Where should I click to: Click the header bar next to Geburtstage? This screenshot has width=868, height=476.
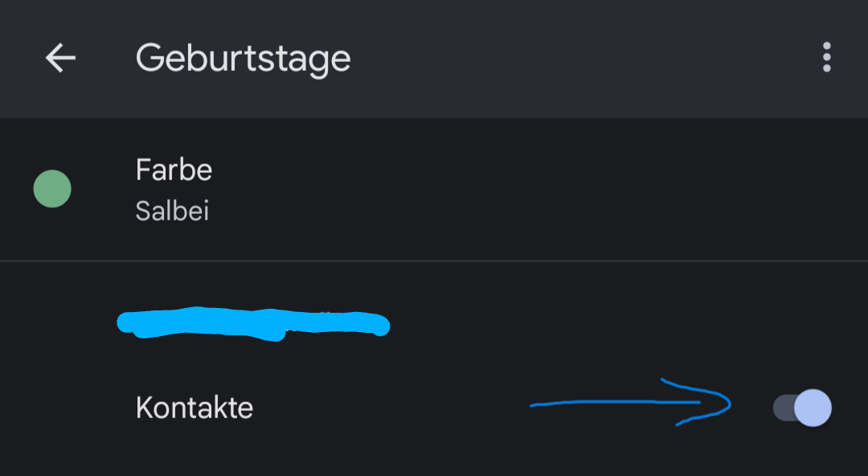click(563, 59)
